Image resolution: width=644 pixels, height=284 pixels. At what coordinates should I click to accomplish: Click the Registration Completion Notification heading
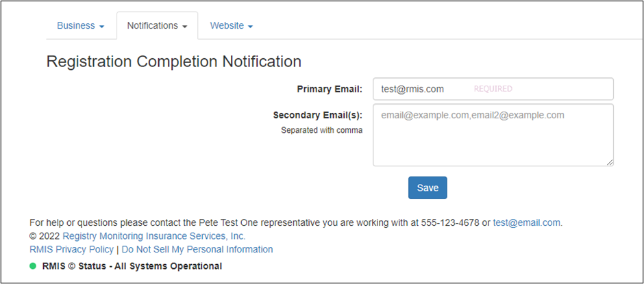pos(174,62)
